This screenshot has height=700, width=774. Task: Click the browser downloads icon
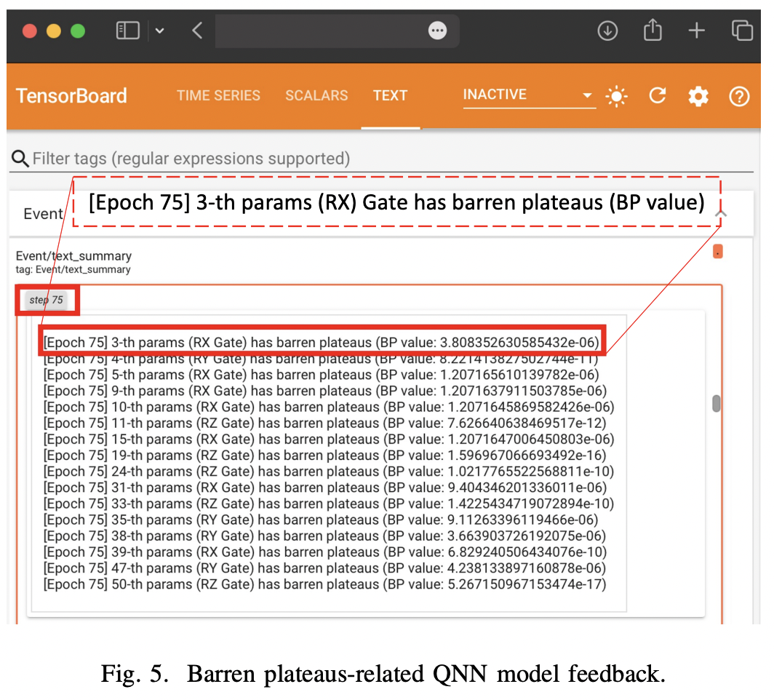point(607,31)
